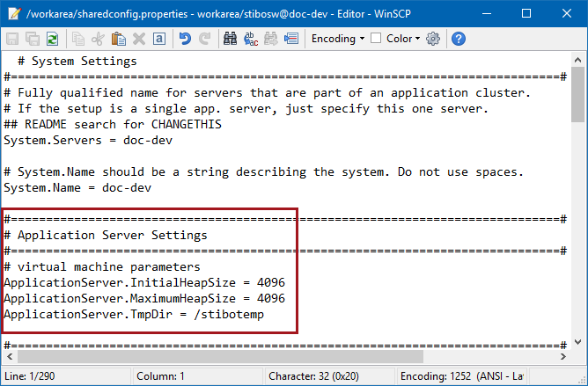Click the Redo arrow icon
The image size is (588, 386).
pos(205,39)
